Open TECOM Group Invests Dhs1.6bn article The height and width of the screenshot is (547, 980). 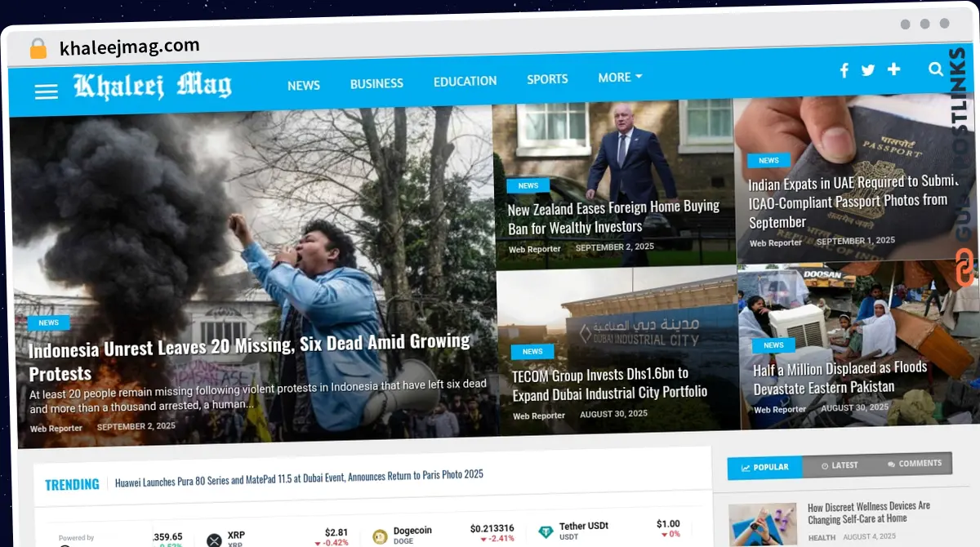(x=610, y=385)
